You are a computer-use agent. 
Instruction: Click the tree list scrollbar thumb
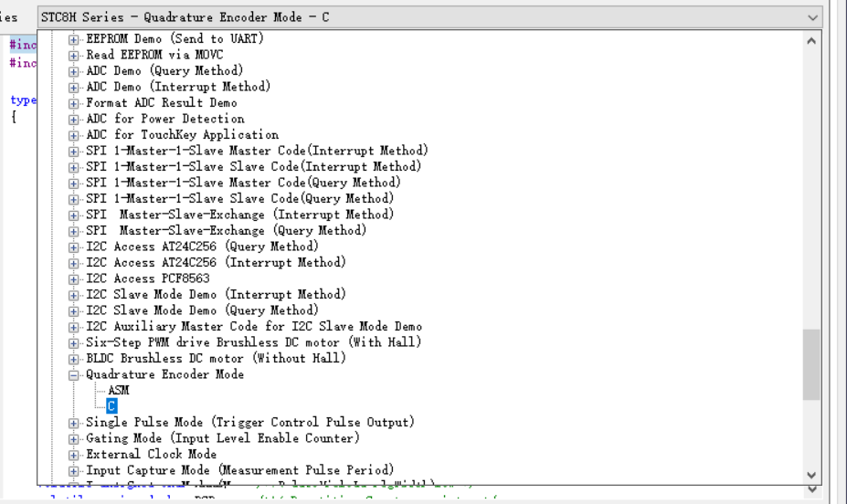811,365
